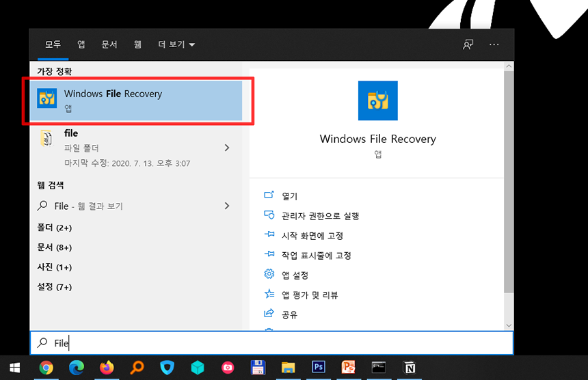Screen dimensions: 588x380
Task: Open the blue shield app on taskbar
Action: pos(167,368)
